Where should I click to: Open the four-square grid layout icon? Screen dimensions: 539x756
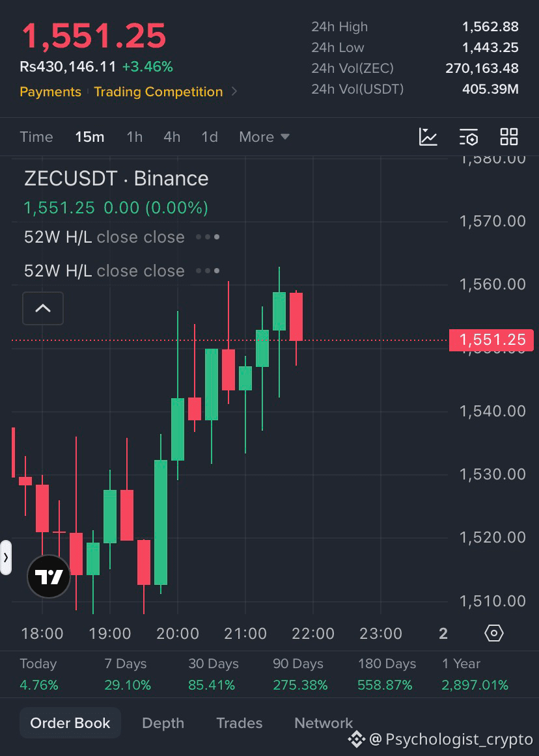tap(508, 137)
